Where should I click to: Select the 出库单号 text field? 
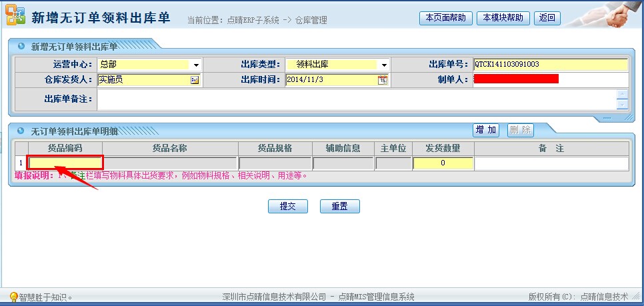(x=550, y=65)
